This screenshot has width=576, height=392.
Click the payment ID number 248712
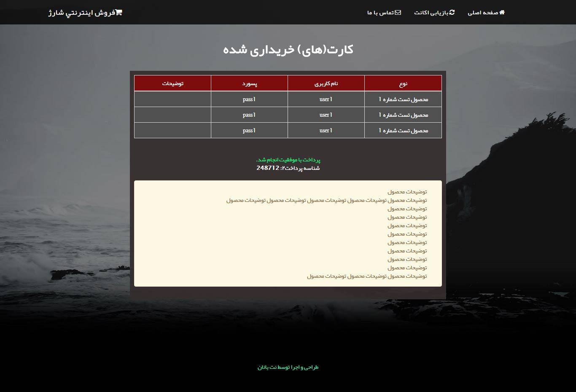pyautogui.click(x=268, y=168)
